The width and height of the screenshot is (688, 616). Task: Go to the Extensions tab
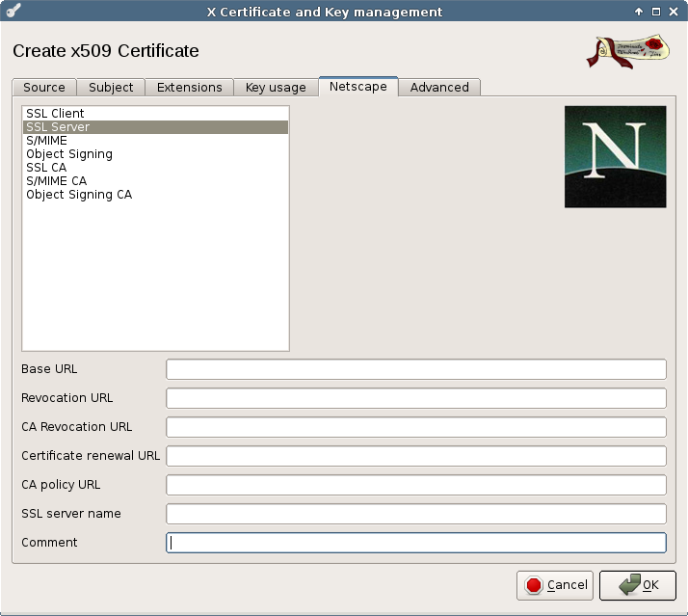click(x=190, y=87)
